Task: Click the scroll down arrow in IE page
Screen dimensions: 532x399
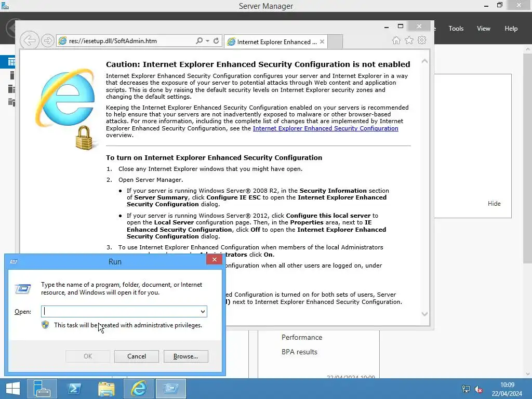Action: click(424, 314)
